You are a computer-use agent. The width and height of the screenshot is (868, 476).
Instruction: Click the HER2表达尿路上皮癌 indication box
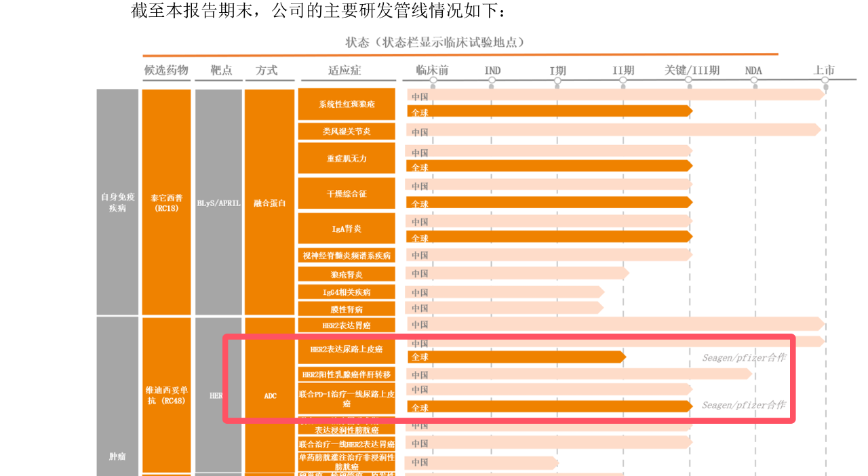(x=347, y=349)
